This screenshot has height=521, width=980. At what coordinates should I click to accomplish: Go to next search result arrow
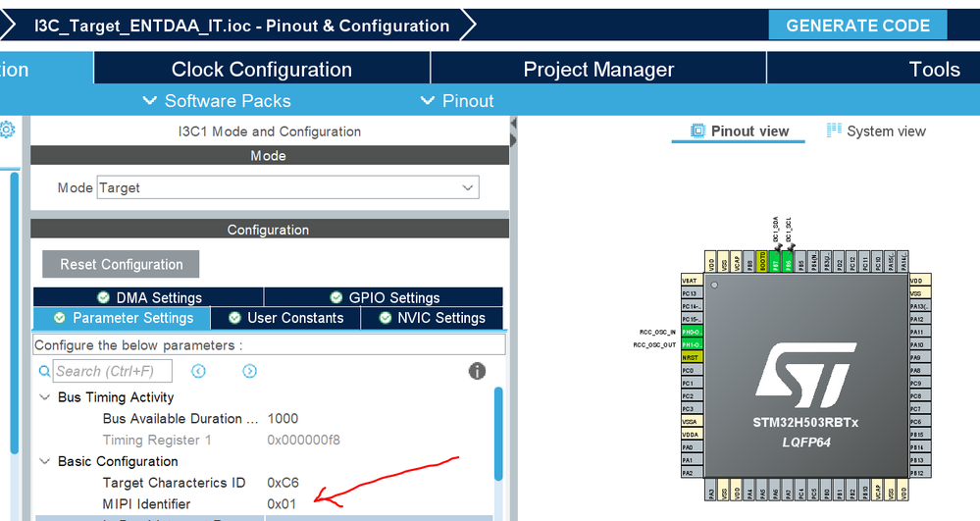(x=249, y=371)
